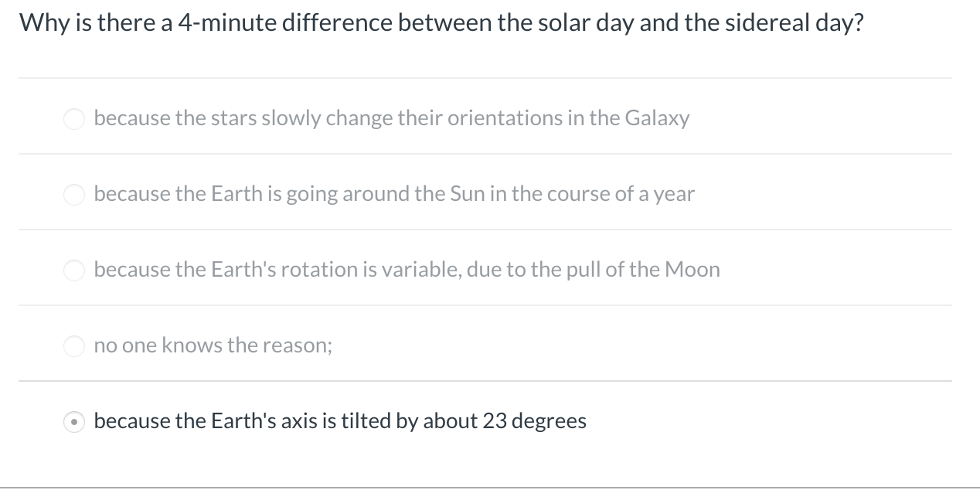Select the 'Earth's axis is tilted' answer
980x490 pixels.
coord(339,422)
